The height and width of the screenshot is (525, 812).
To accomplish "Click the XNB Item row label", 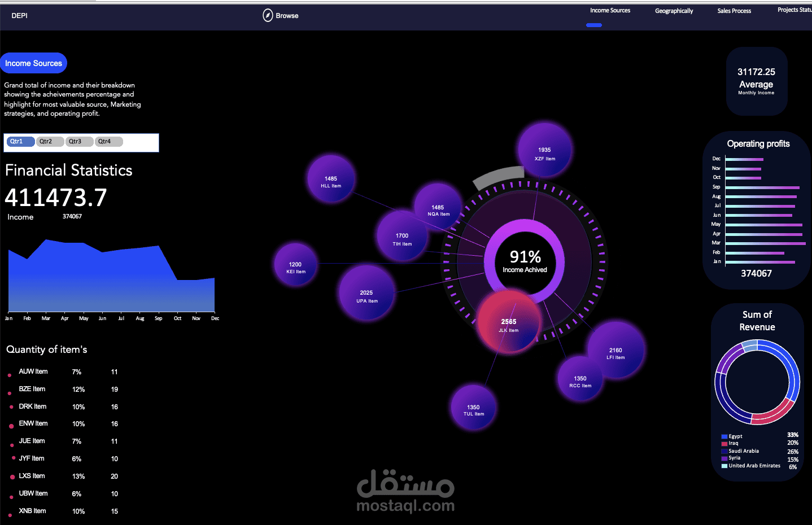I will pyautogui.click(x=32, y=511).
